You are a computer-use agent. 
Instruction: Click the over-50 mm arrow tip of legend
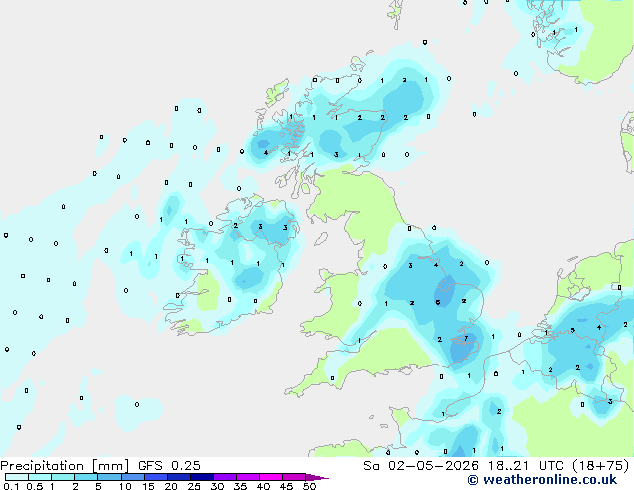[x=317, y=477]
